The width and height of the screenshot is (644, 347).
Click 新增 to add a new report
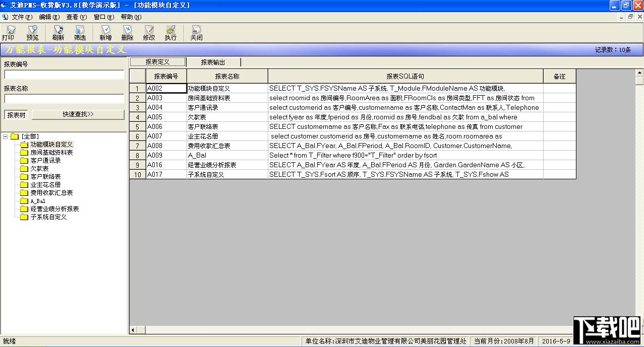[105, 33]
